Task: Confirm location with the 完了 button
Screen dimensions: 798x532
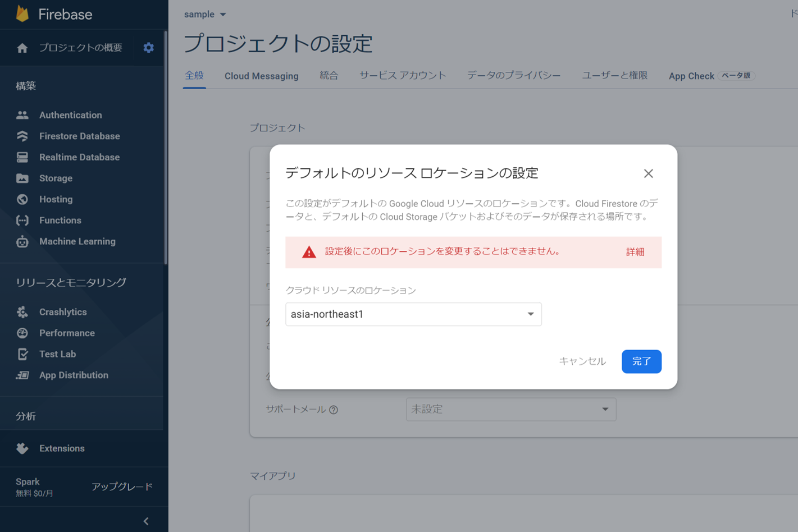Action: click(641, 361)
